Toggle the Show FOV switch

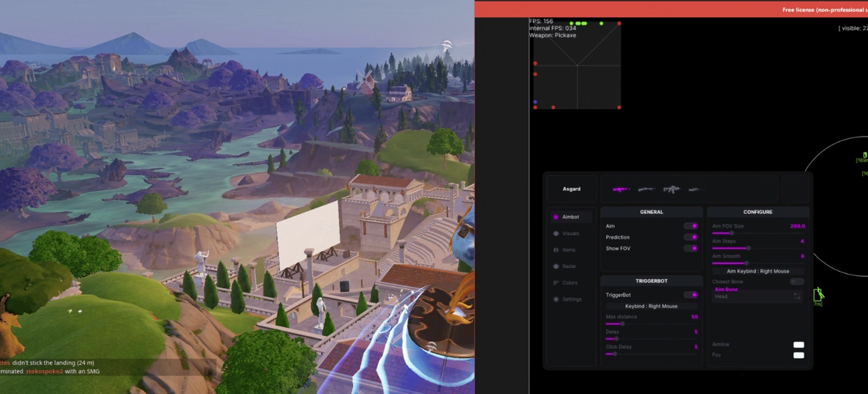point(691,248)
